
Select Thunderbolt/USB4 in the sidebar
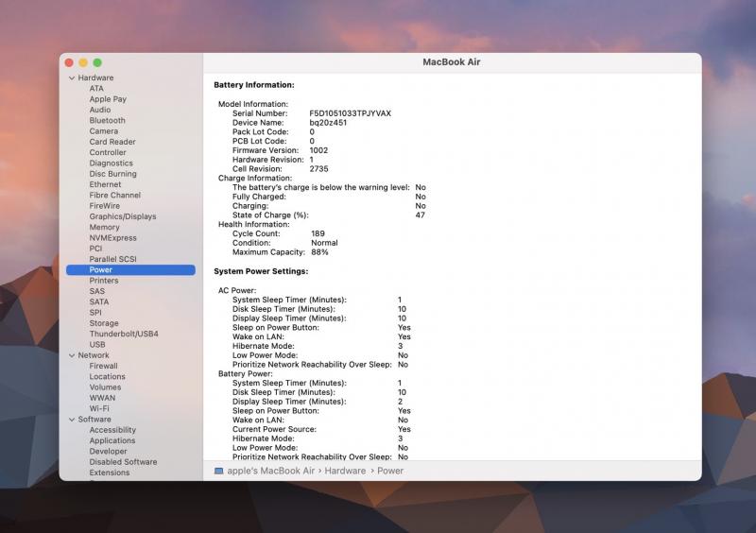(x=124, y=334)
